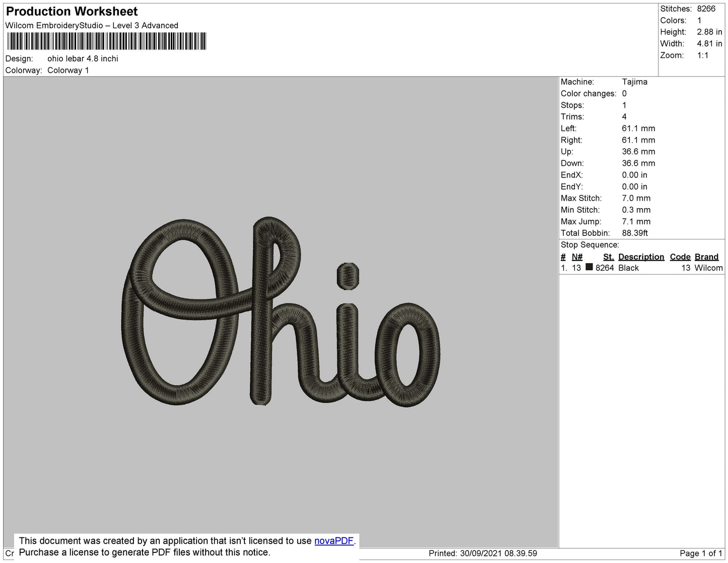The height and width of the screenshot is (563, 728).
Task: Click the novaPDF hyperlink
Action: click(x=334, y=541)
